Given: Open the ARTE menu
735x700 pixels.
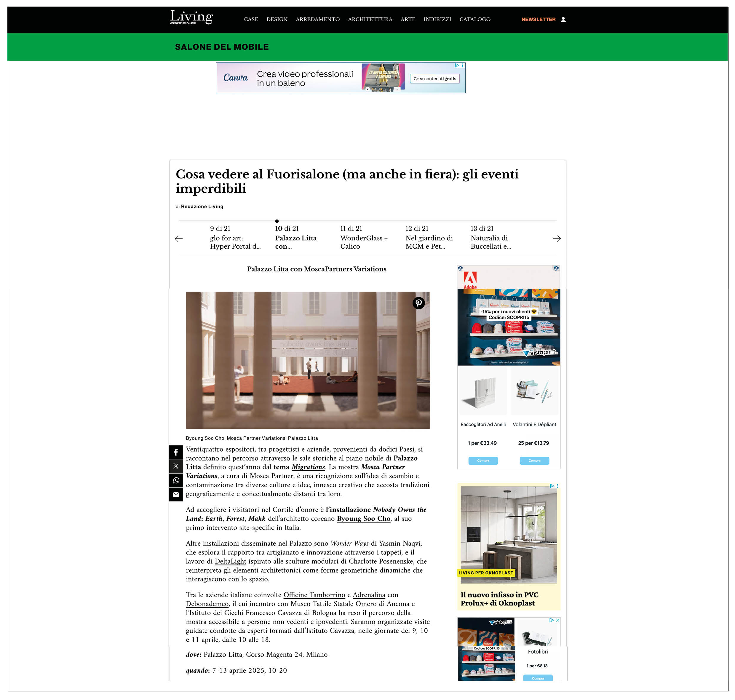Looking at the screenshot, I should [408, 19].
